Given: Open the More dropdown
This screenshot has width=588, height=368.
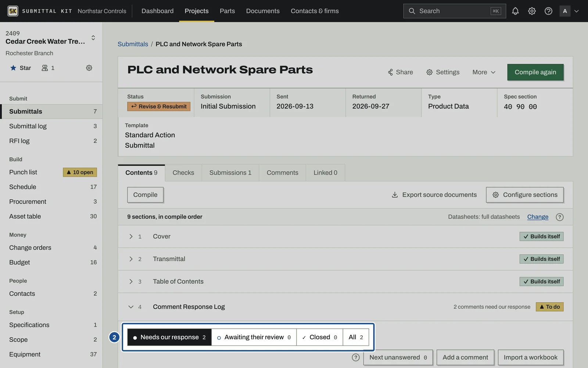Looking at the screenshot, I should [x=484, y=72].
